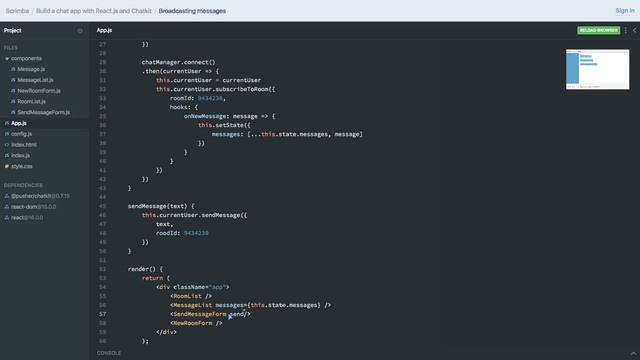Click the this.currentUser = currentUser line
This screenshot has width=640, height=360.
point(209,80)
